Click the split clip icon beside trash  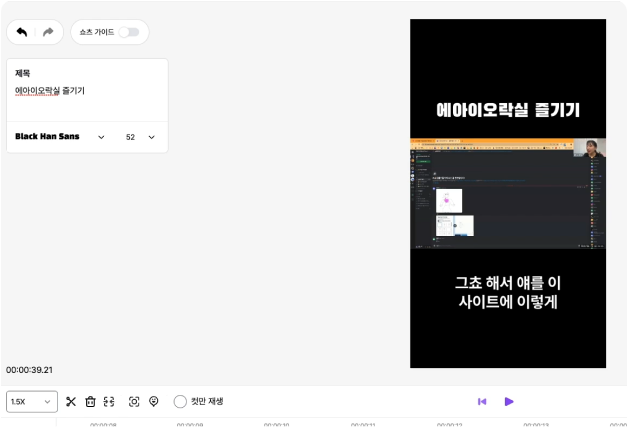click(109, 401)
